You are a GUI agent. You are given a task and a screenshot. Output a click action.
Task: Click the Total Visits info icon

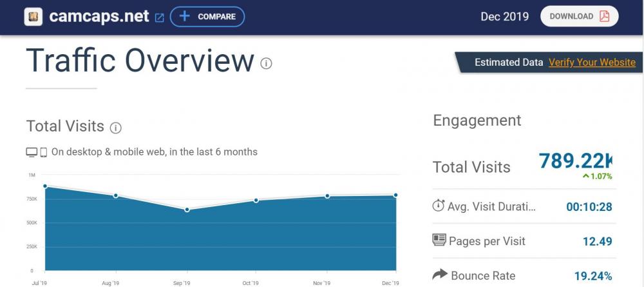(116, 128)
